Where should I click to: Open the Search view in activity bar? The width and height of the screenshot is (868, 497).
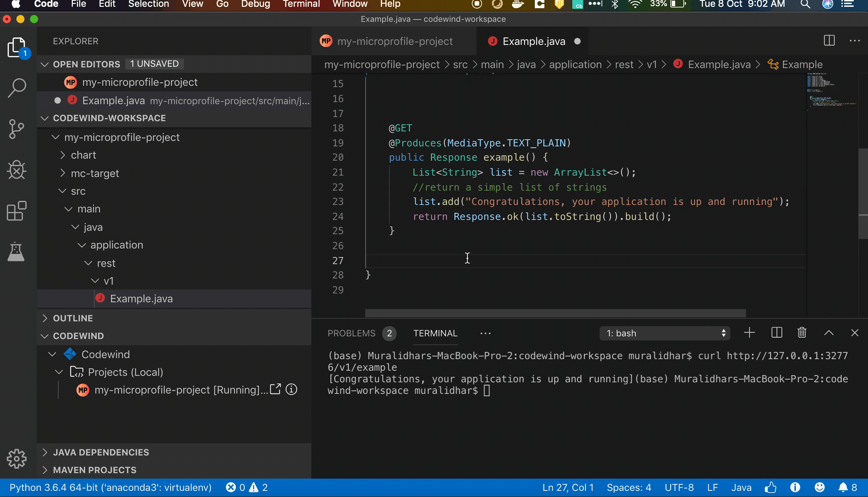pyautogui.click(x=16, y=88)
